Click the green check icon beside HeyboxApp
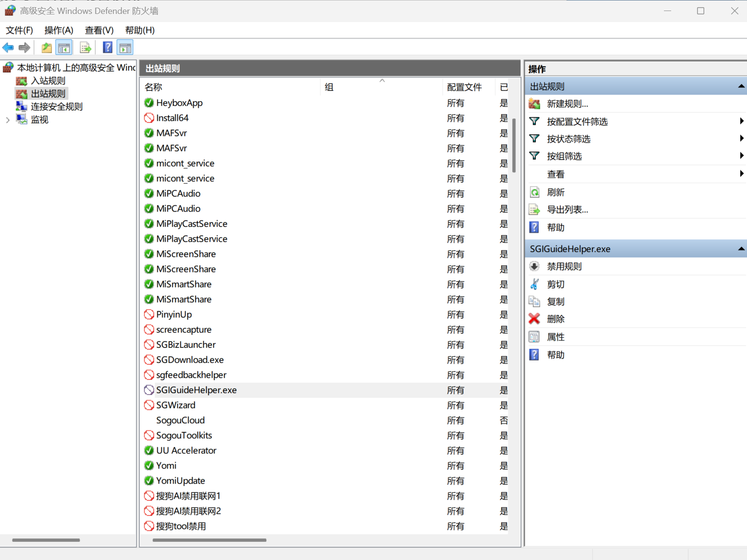Screen dimensions: 747x560 [x=149, y=103]
